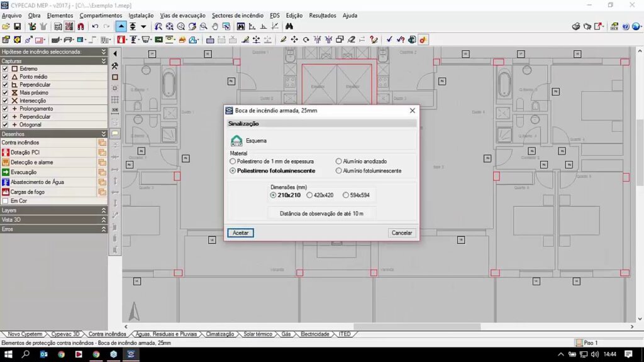644x362 pixels.
Task: Uncheck the Extremo capture checkbox
Action: coord(6,69)
